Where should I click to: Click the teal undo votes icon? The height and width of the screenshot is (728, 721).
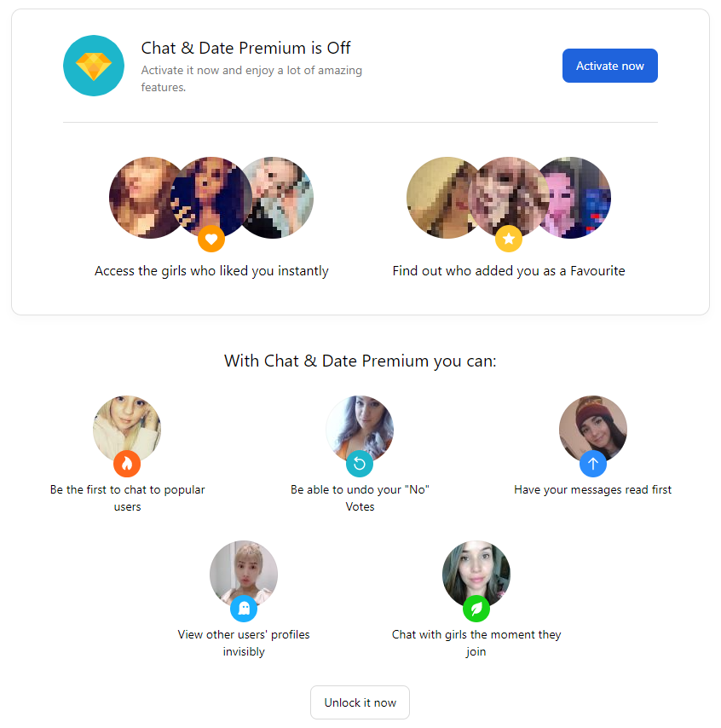[x=360, y=464]
